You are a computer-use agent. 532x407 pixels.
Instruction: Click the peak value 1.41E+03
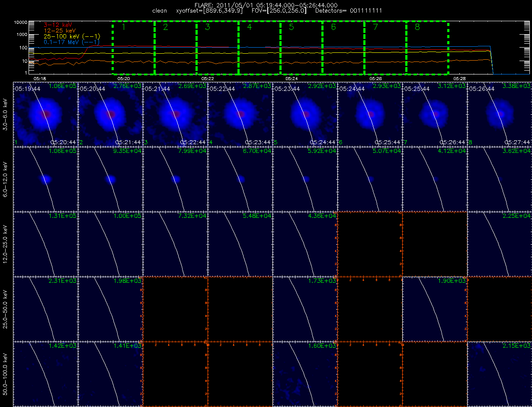(x=128, y=346)
